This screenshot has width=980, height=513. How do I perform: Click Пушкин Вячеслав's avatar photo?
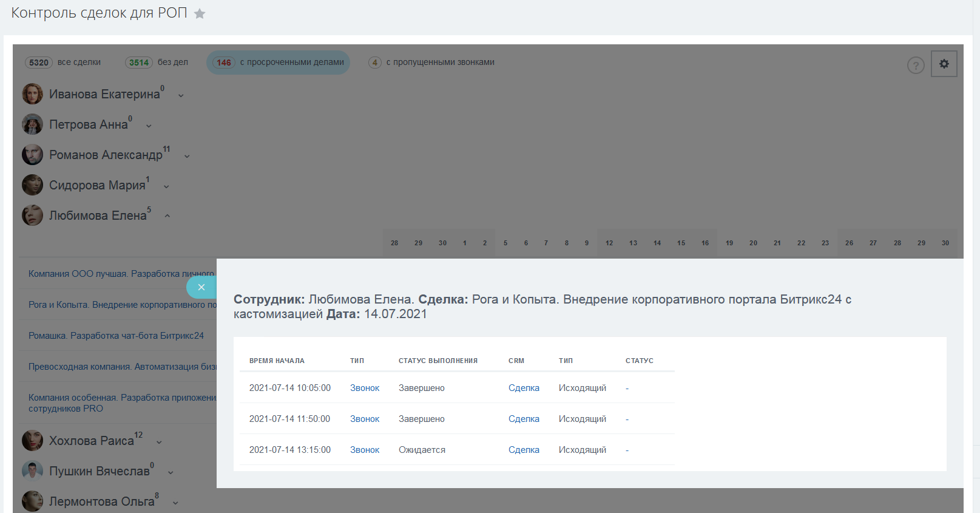tap(33, 471)
